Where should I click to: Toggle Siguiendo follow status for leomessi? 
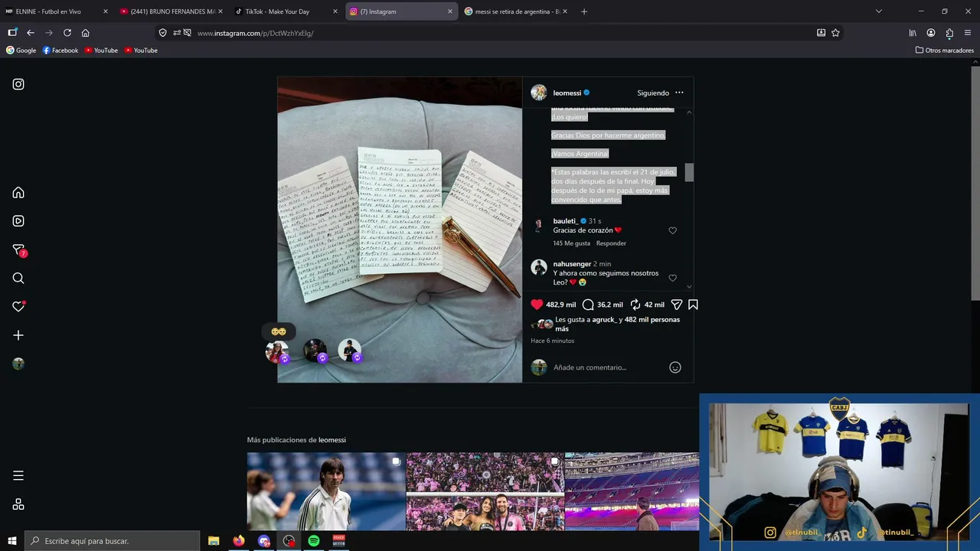point(653,93)
